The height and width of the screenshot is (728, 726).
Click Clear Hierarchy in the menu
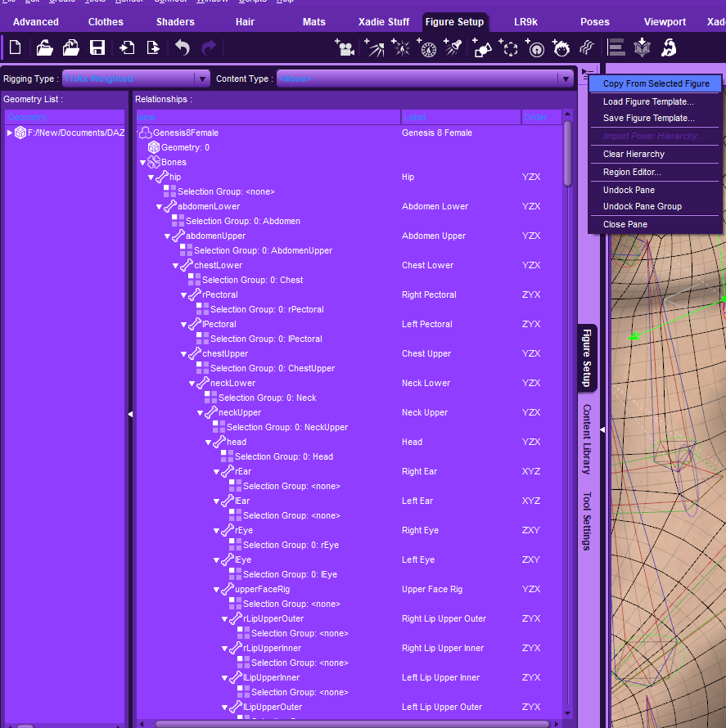[x=634, y=154]
